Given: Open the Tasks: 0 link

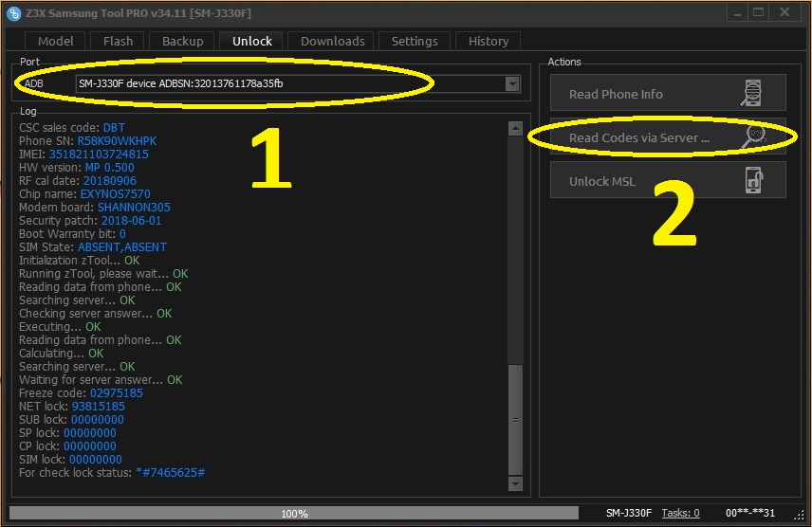Looking at the screenshot, I should [x=680, y=513].
